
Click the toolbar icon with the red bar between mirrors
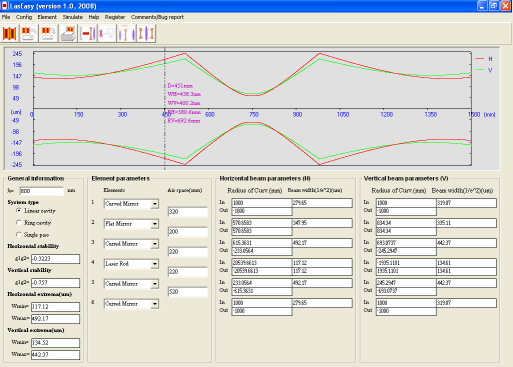(88, 33)
